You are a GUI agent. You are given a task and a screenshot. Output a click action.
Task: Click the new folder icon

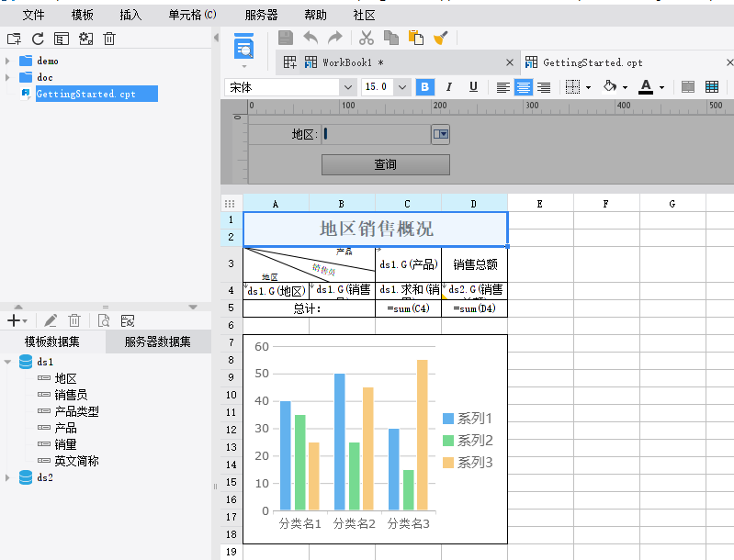click(x=14, y=39)
